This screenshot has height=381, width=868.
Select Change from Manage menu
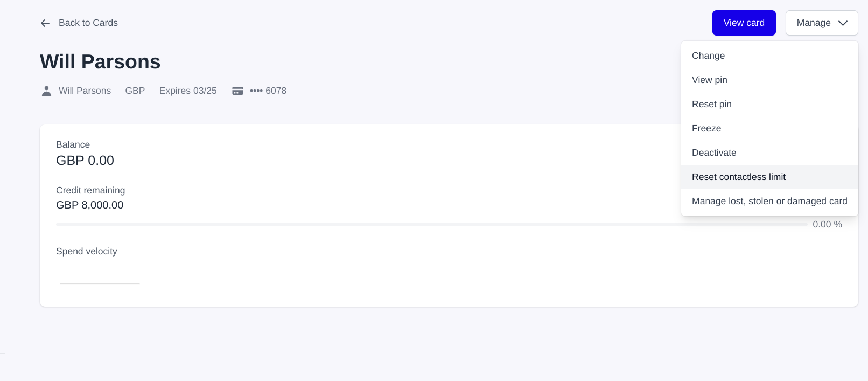point(708,56)
